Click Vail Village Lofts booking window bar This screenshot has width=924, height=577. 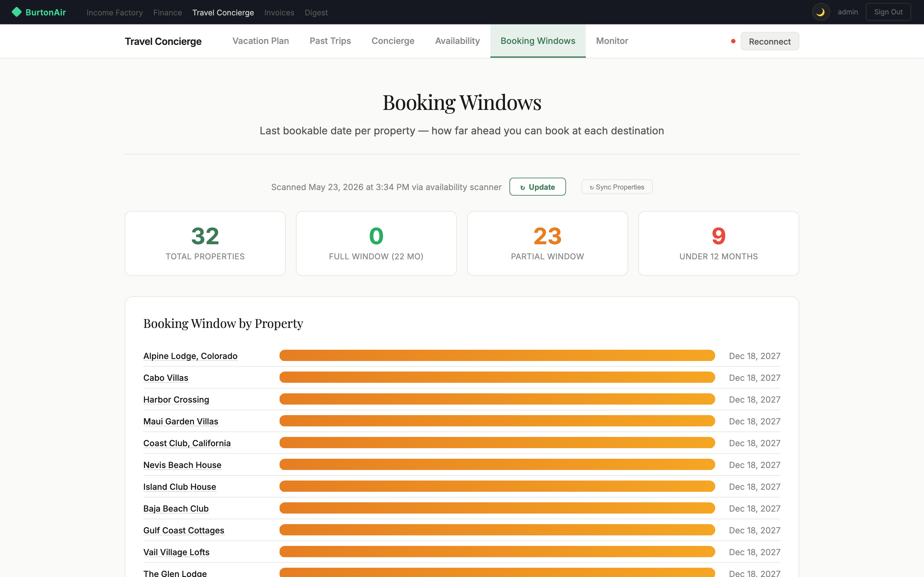coord(497,552)
